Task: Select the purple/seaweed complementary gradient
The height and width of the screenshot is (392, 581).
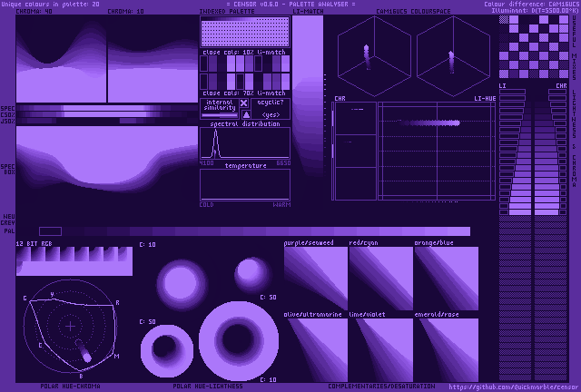Action: [x=315, y=278]
